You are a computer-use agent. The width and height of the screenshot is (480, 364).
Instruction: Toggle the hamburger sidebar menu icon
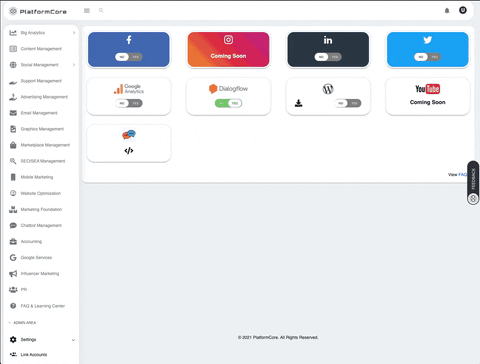(87, 11)
